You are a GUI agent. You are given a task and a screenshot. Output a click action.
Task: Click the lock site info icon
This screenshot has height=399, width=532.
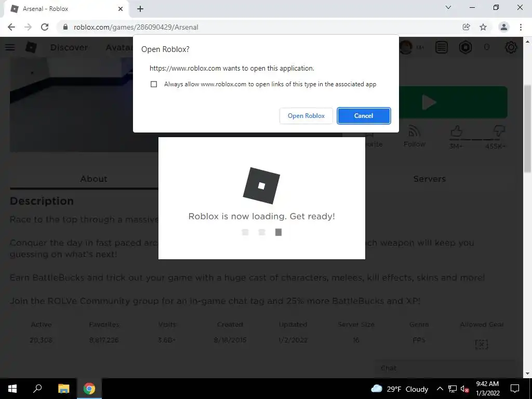click(x=65, y=27)
